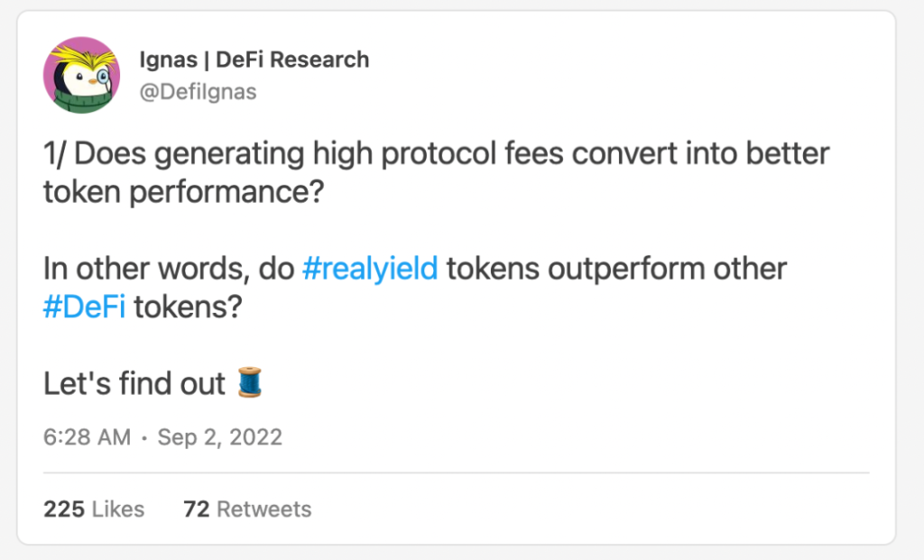Screen dimensions: 924x560
Task: Click the 'In other words, do' text
Action: pyautogui.click(x=169, y=269)
